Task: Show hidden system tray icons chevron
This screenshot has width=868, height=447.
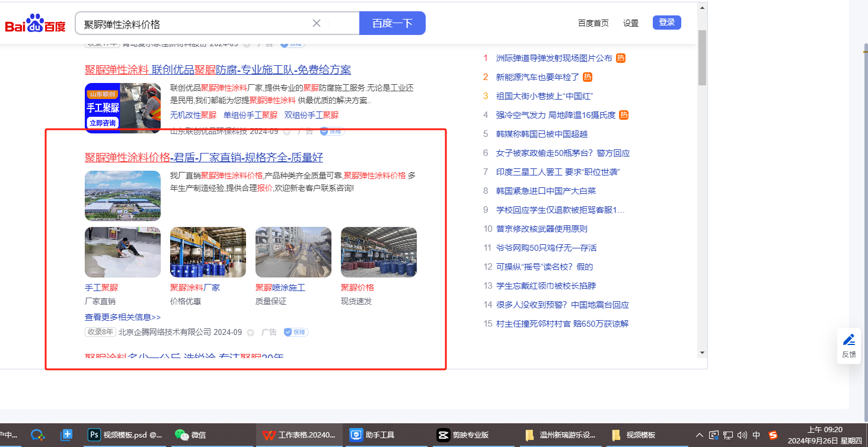Action: point(700,435)
